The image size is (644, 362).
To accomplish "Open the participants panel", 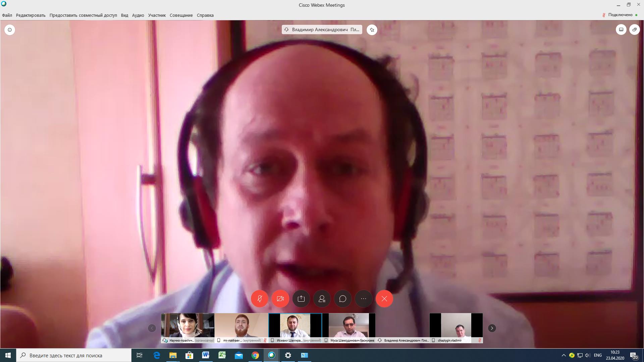I will pos(322,299).
